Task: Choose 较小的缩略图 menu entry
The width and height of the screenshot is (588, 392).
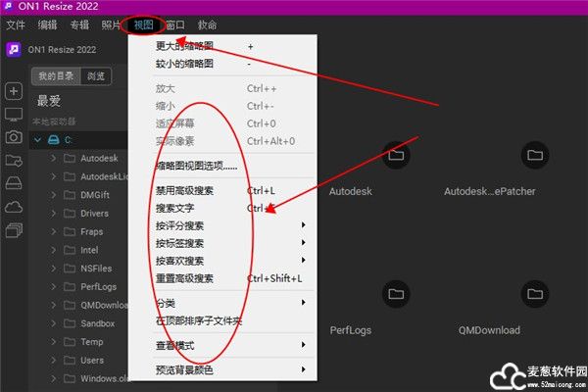Action: pos(222,64)
